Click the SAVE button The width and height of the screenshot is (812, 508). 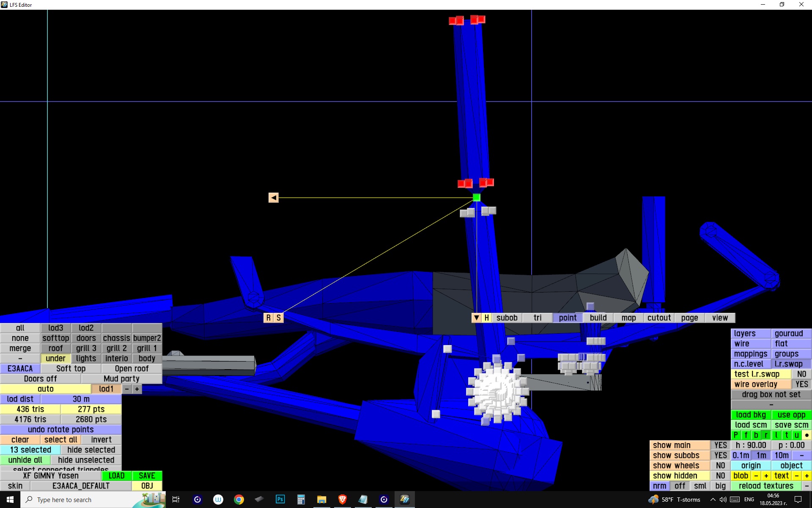(147, 476)
